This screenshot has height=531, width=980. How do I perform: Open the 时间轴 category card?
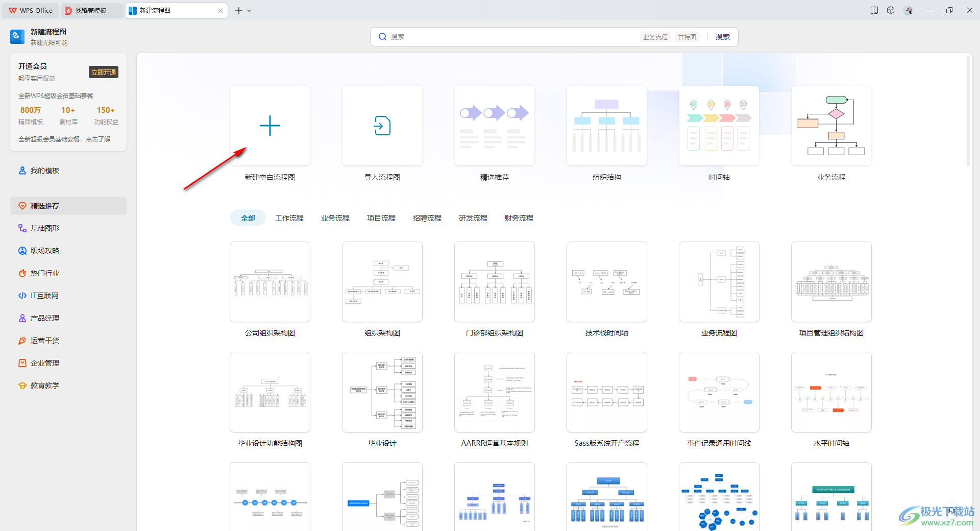[719, 126]
